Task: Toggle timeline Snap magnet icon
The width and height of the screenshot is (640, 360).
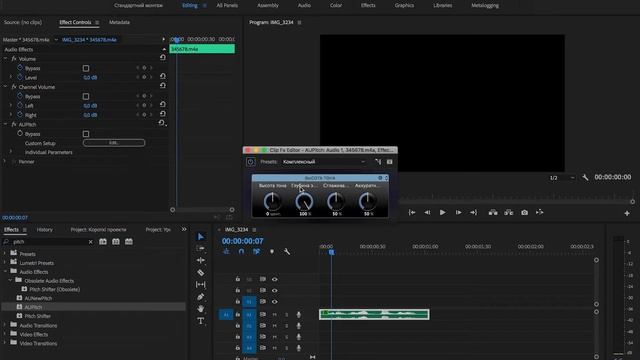Action: 241,251
